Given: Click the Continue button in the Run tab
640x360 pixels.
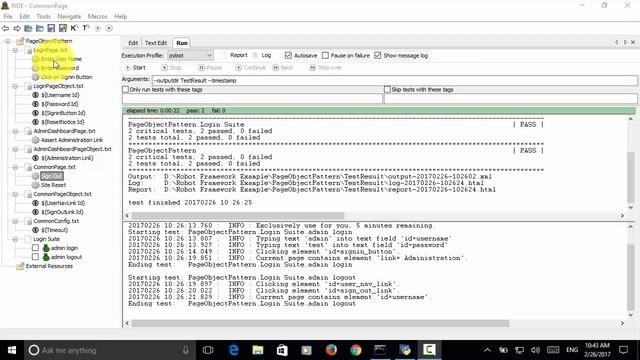Looking at the screenshot, I should [x=250, y=68].
